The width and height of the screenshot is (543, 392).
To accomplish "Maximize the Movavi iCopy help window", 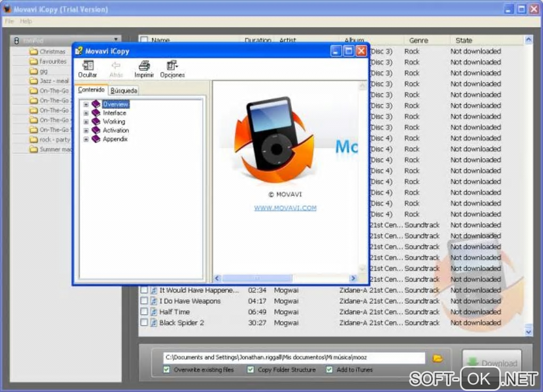I will (x=348, y=51).
